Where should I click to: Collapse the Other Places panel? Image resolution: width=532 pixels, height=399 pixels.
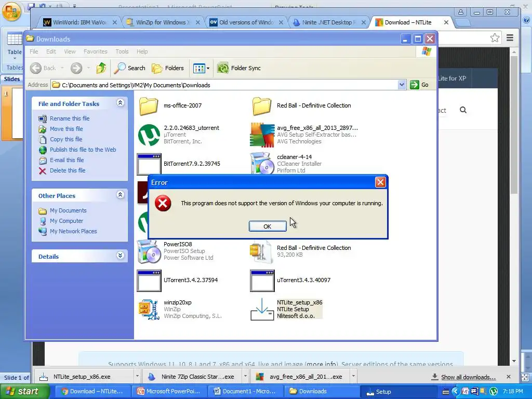pos(120,195)
